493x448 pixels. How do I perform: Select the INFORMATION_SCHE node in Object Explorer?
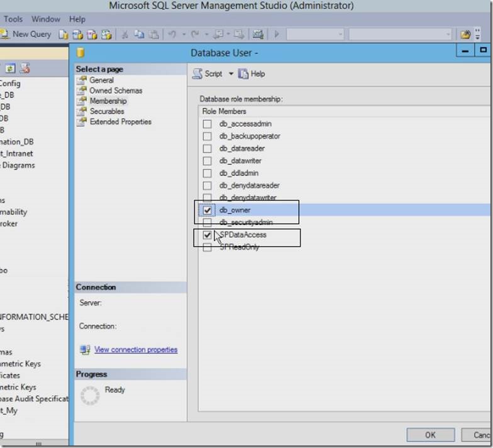(34, 317)
